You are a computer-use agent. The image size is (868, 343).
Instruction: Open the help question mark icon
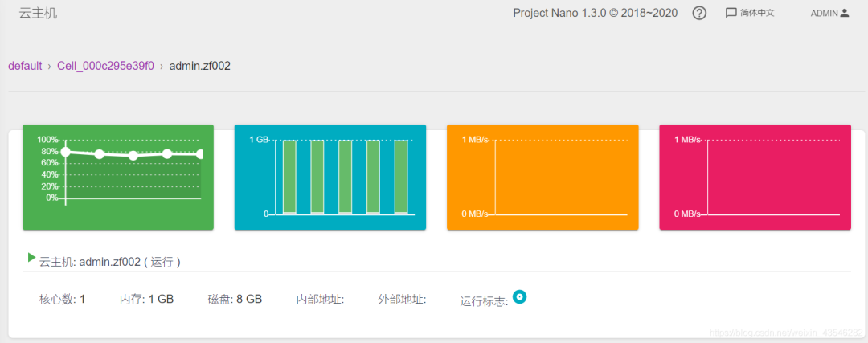tap(699, 14)
